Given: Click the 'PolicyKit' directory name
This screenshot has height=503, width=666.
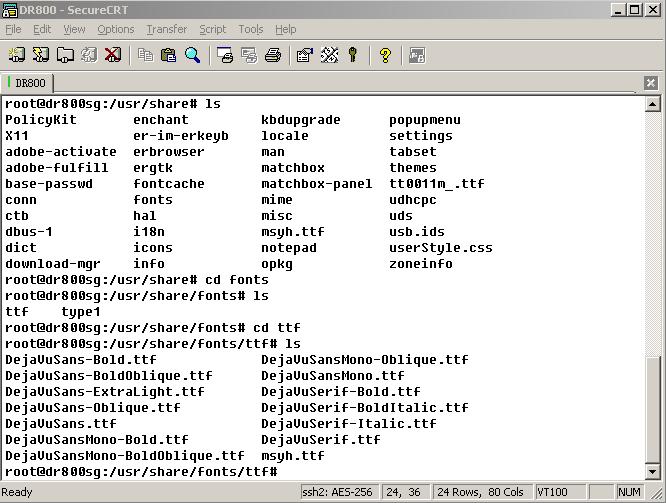Looking at the screenshot, I should (x=41, y=120).
